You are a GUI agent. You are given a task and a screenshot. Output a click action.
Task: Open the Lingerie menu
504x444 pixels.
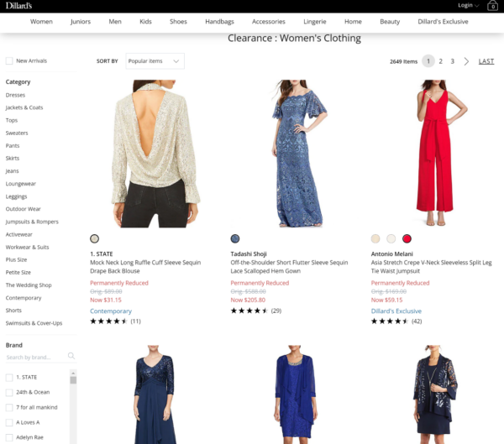(315, 22)
